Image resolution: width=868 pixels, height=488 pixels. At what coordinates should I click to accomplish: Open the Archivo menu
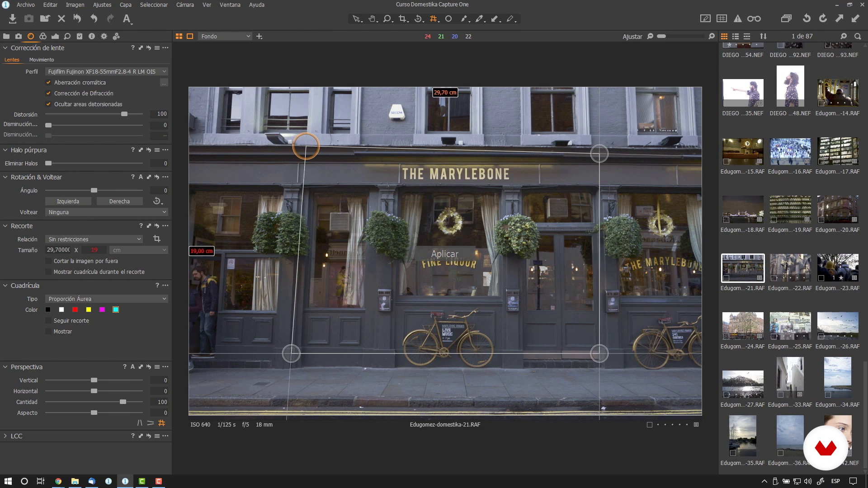26,5
